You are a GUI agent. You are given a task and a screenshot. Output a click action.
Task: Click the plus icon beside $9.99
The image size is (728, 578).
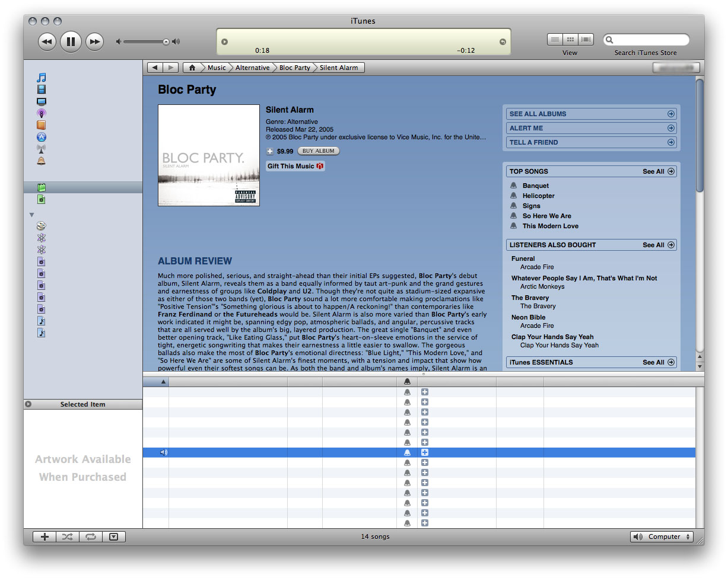[270, 151]
